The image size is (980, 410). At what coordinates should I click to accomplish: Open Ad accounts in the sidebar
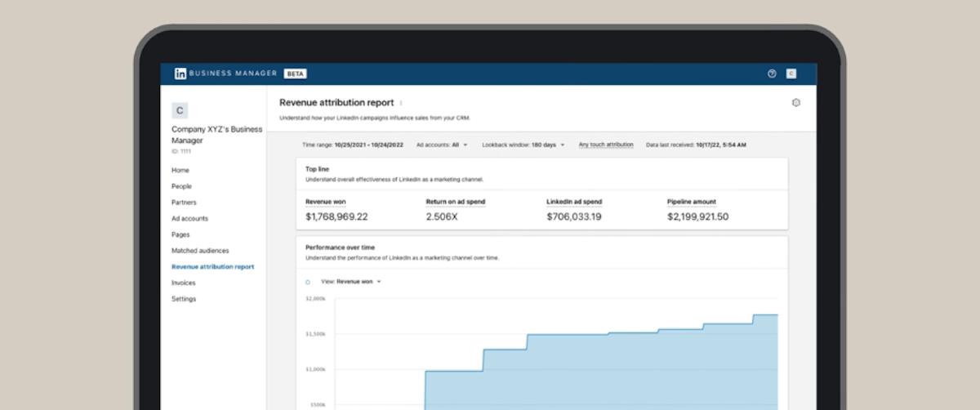point(189,218)
